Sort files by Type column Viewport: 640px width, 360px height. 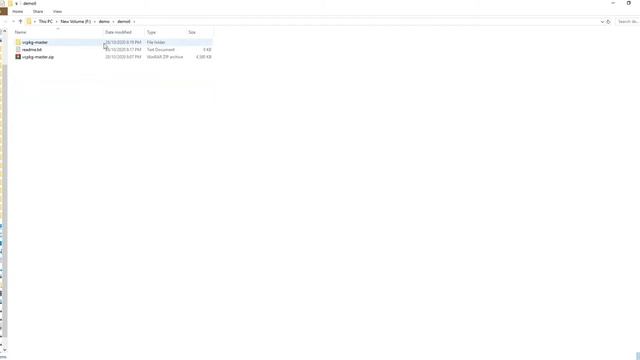151,32
